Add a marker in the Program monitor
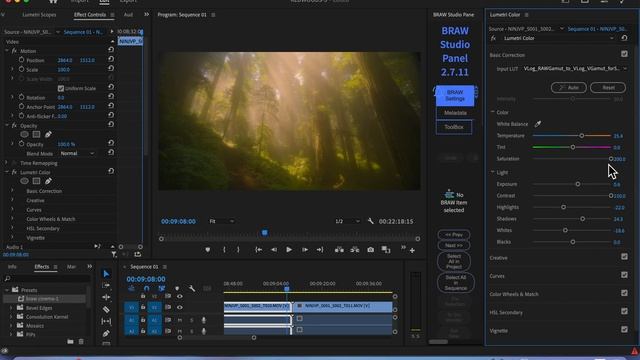The image size is (640, 360). point(208,250)
